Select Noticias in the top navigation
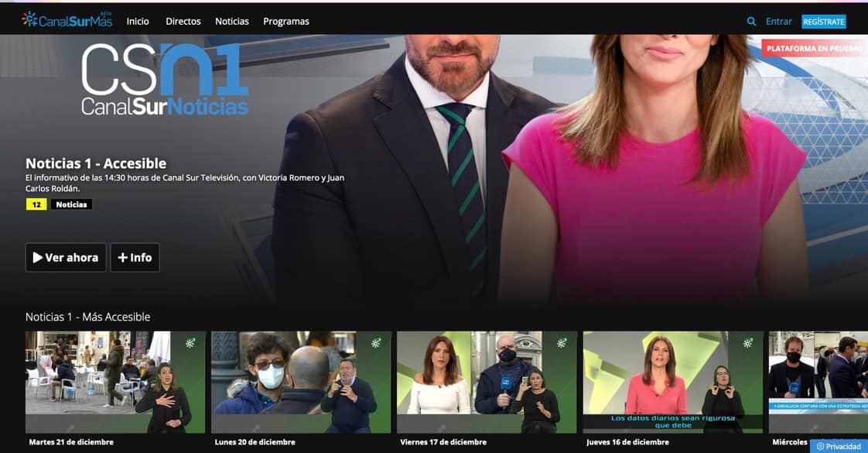This screenshot has width=868, height=453. point(232,22)
